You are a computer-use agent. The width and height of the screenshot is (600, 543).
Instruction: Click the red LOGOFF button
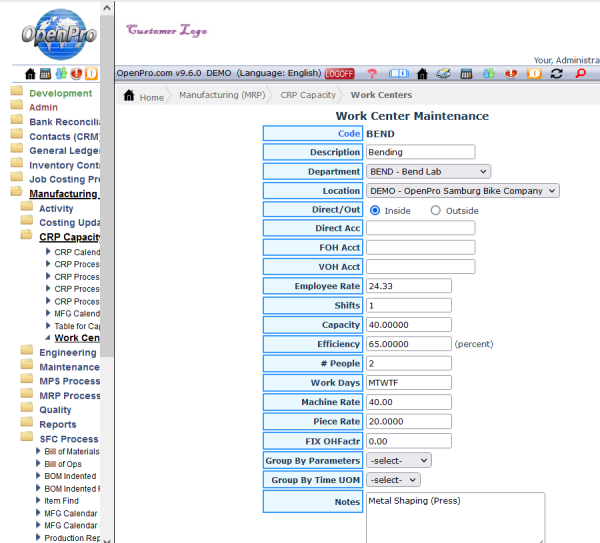[340, 74]
